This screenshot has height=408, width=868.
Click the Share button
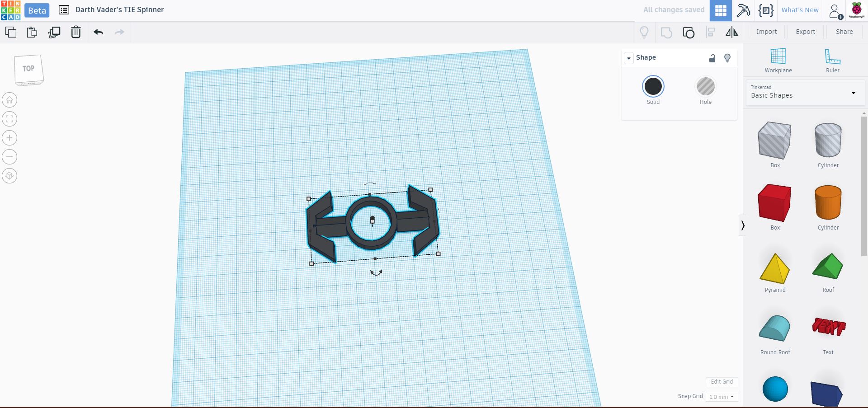tap(844, 32)
